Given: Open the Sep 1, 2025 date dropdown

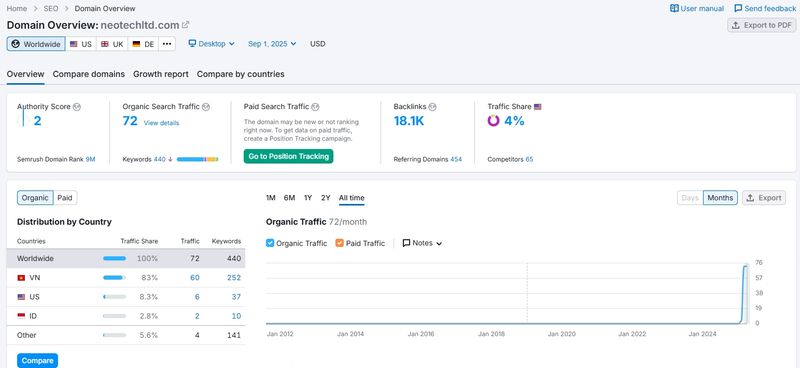Looking at the screenshot, I should (x=272, y=44).
